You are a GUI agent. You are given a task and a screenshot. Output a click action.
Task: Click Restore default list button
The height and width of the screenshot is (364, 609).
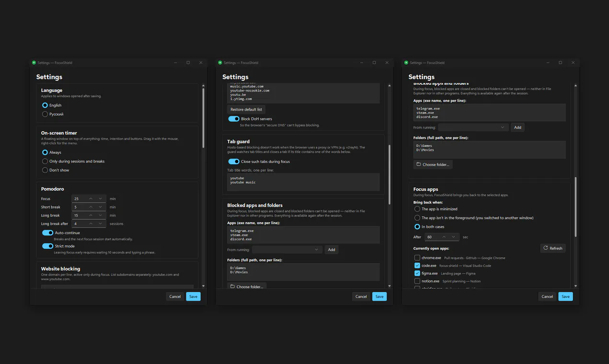pos(246,109)
